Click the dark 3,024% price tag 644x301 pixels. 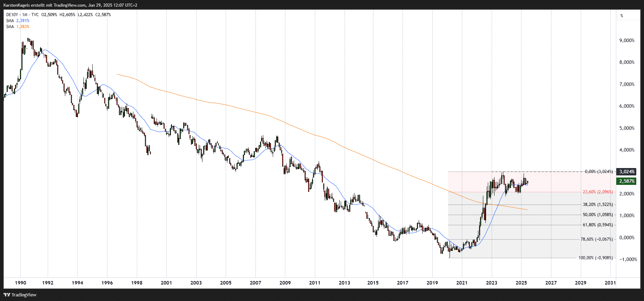tap(626, 172)
